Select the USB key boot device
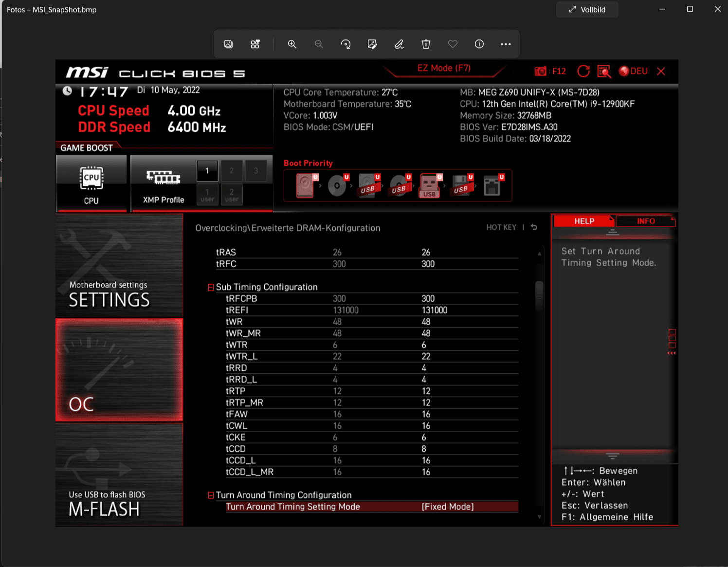The width and height of the screenshot is (728, 567). pos(430,185)
